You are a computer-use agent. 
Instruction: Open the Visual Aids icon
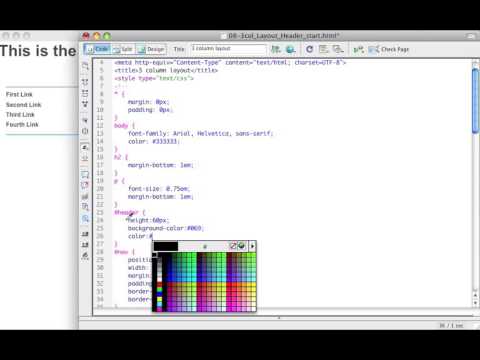(x=338, y=49)
